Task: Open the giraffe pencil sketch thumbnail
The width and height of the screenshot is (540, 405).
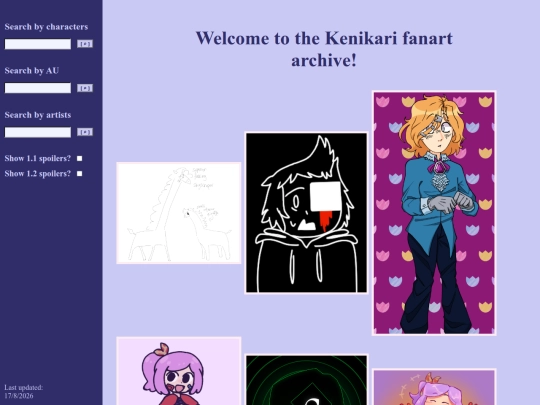Action: tap(179, 213)
